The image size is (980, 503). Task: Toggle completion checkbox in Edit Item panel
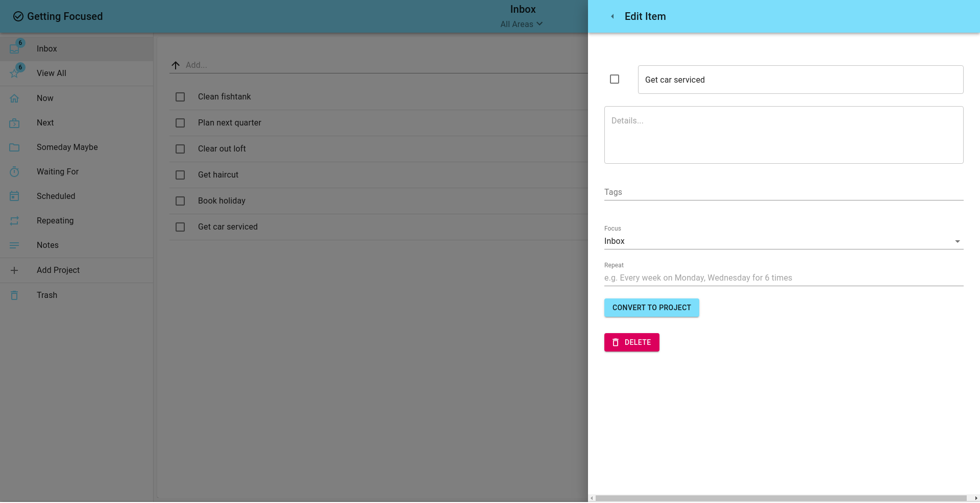pyautogui.click(x=615, y=79)
